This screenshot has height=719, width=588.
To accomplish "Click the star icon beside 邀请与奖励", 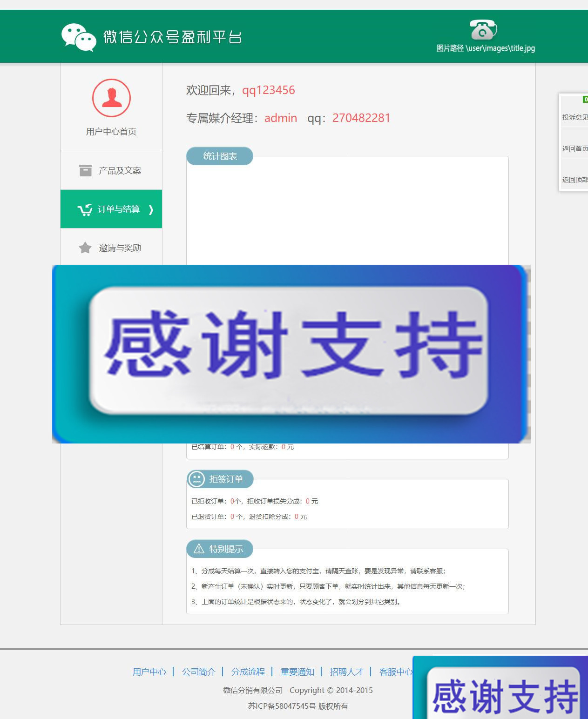I will 84,248.
